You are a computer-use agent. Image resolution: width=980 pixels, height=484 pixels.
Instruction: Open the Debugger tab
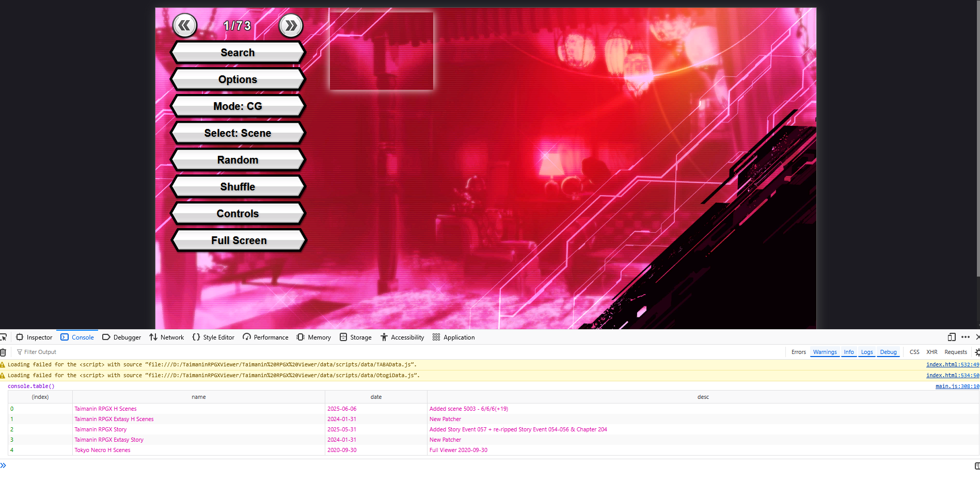[122, 337]
